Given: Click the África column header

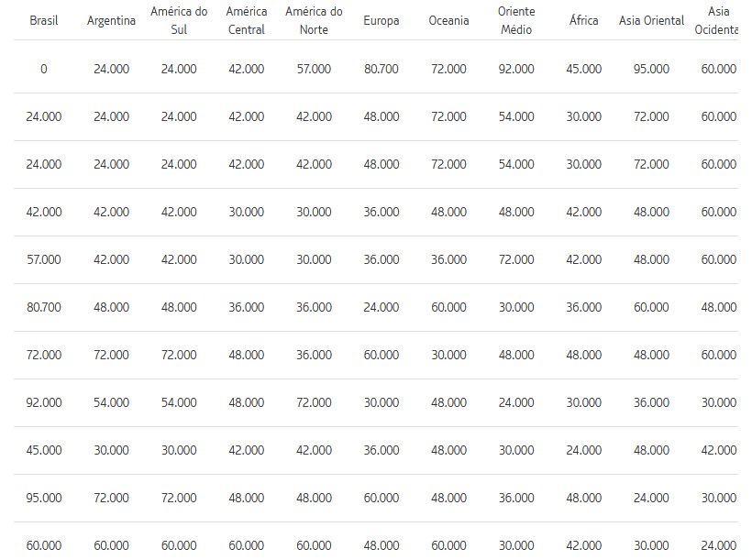Looking at the screenshot, I should tap(583, 20).
